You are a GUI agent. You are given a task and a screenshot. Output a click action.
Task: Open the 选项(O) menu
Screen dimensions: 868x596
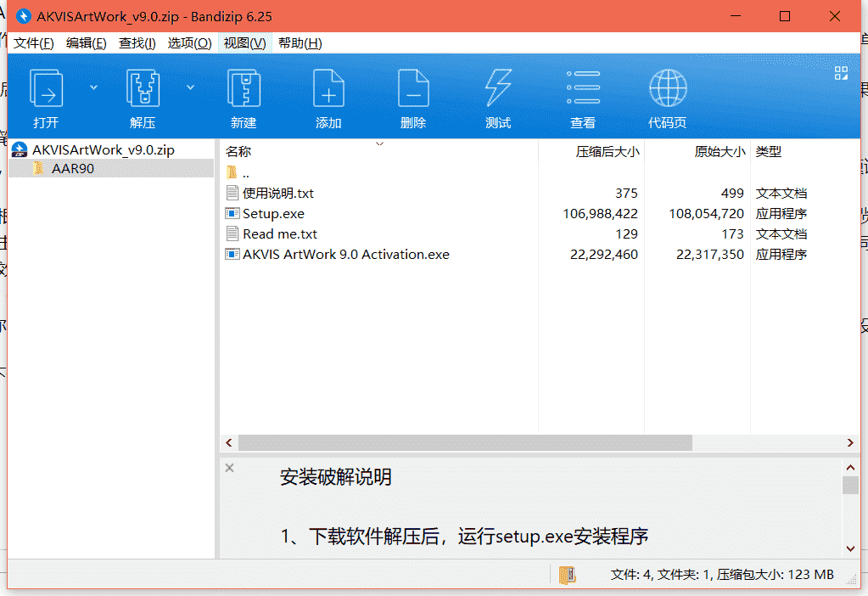(x=189, y=43)
